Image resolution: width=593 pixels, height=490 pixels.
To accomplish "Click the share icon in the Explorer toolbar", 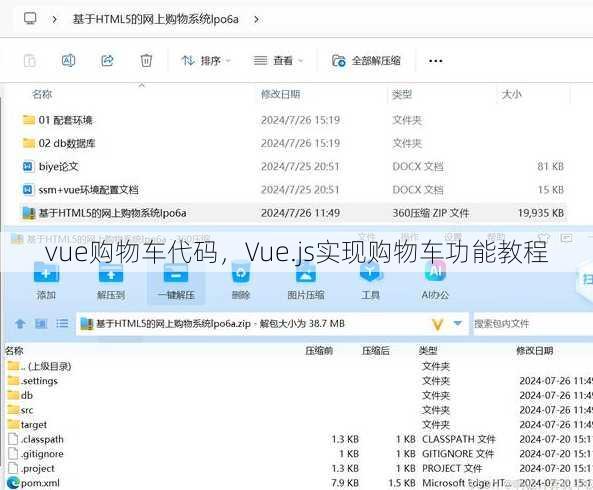I will 107,60.
